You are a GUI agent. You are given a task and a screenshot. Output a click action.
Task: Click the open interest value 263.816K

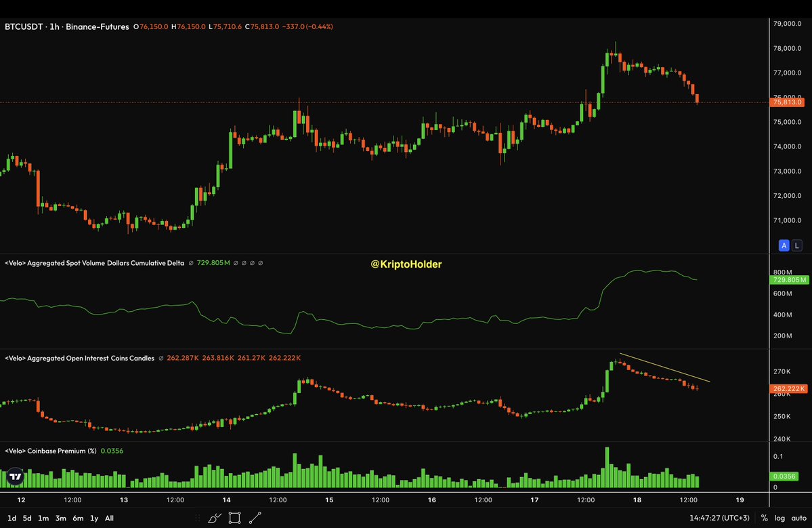click(x=218, y=358)
